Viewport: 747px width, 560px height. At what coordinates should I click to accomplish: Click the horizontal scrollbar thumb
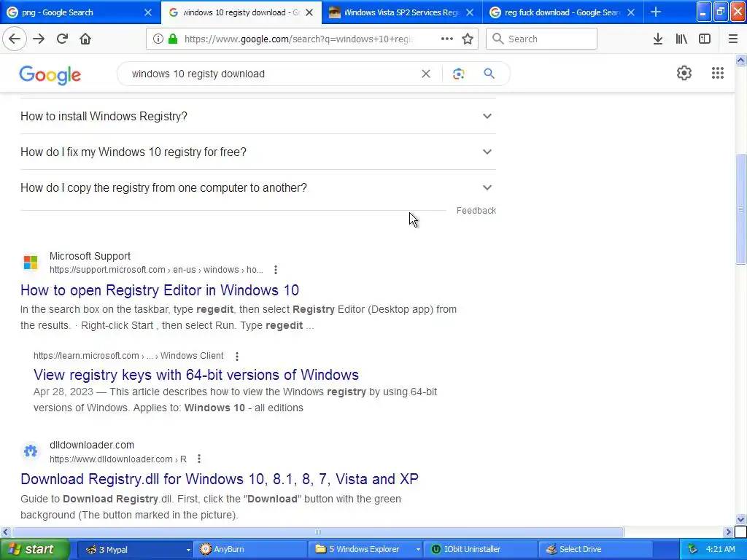(318, 532)
